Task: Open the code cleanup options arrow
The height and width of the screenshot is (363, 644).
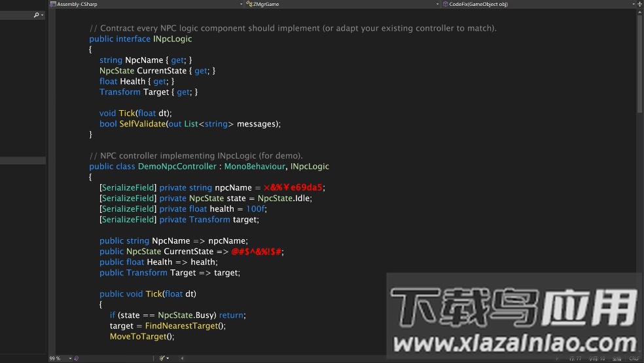Action: click(x=168, y=358)
